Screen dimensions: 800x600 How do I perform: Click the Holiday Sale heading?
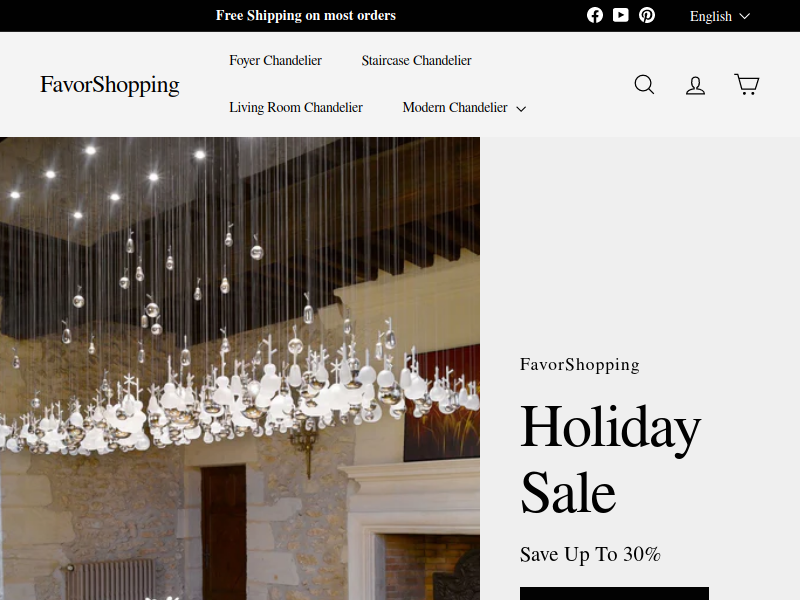(610, 460)
